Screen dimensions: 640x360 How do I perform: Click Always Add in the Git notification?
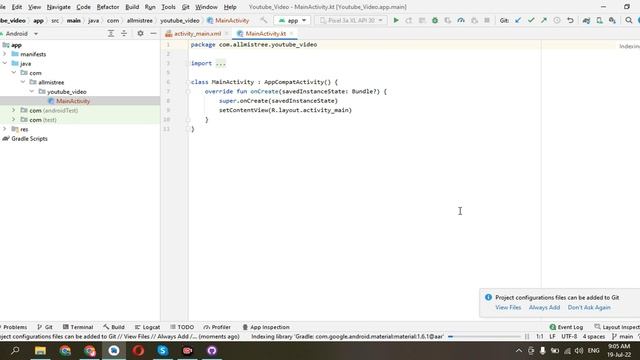pos(544,307)
